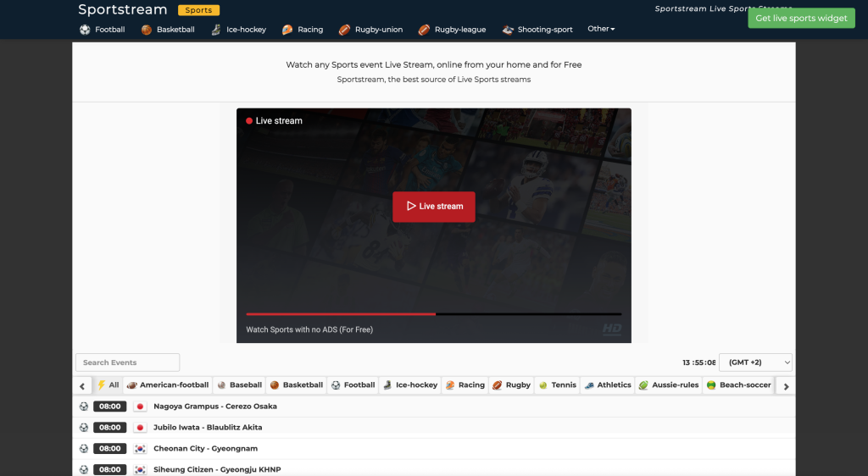Click the Beach-soccer ball icon in filter bar

click(x=711, y=385)
